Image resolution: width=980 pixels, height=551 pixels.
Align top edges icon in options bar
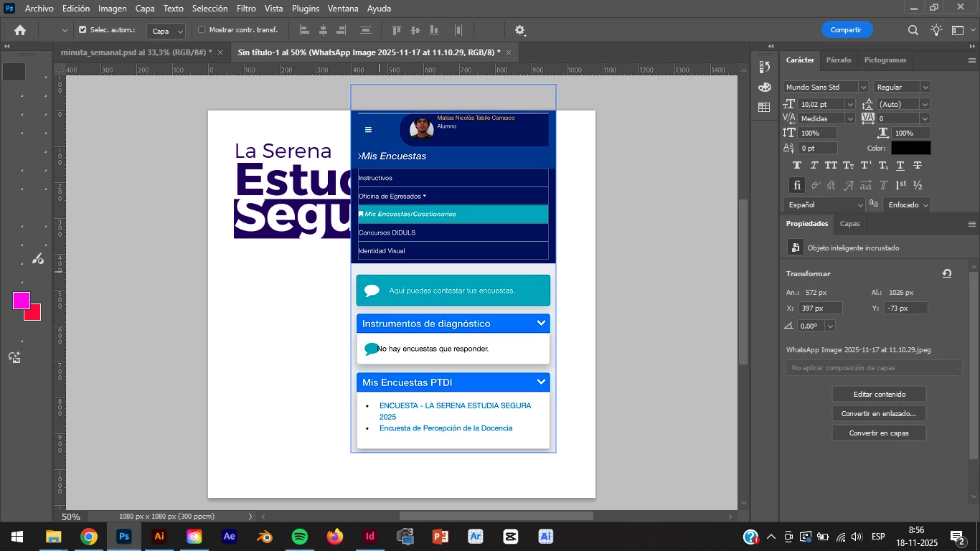396,30
